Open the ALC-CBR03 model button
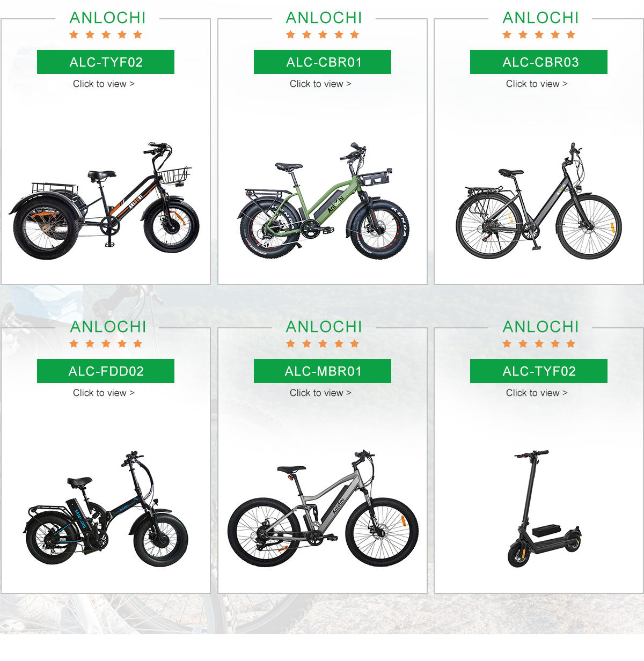The height and width of the screenshot is (661, 644). (539, 62)
